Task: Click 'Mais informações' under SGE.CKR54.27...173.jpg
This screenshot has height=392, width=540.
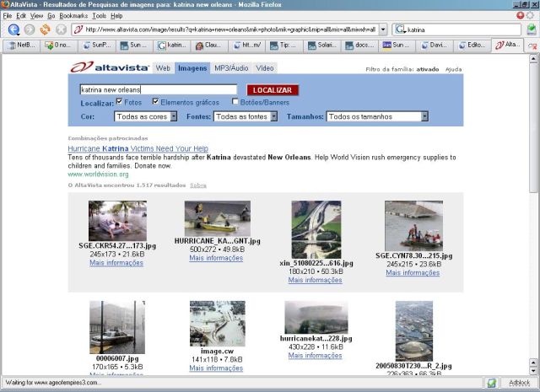Action: tap(116, 262)
